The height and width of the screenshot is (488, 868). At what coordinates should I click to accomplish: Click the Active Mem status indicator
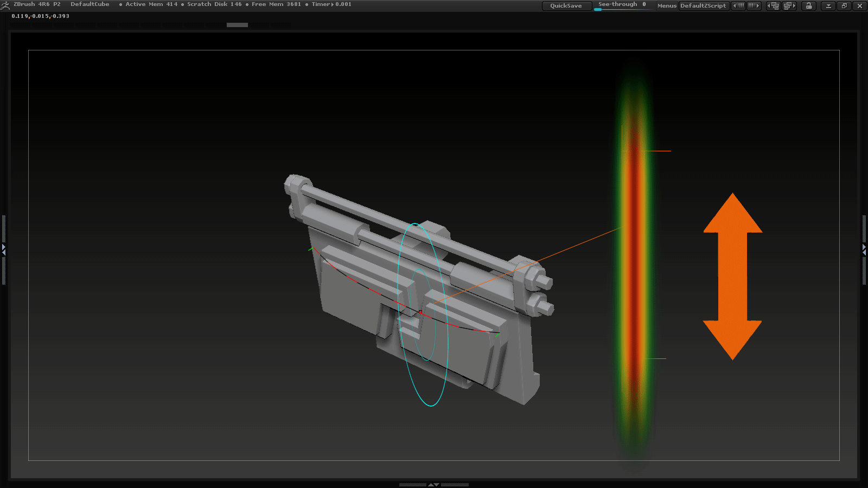(x=152, y=4)
